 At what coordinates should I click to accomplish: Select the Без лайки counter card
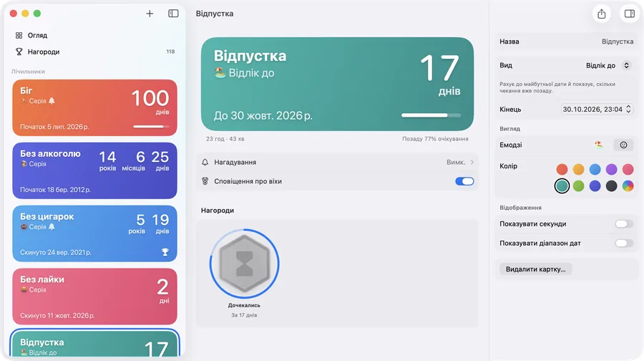[94, 297]
